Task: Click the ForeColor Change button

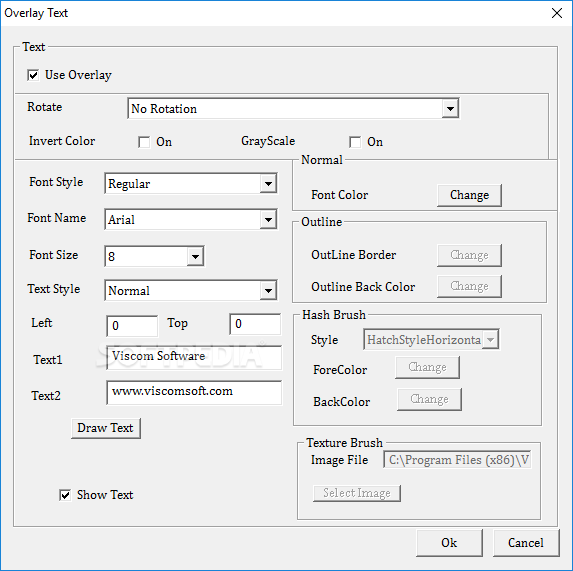Action: click(427, 367)
